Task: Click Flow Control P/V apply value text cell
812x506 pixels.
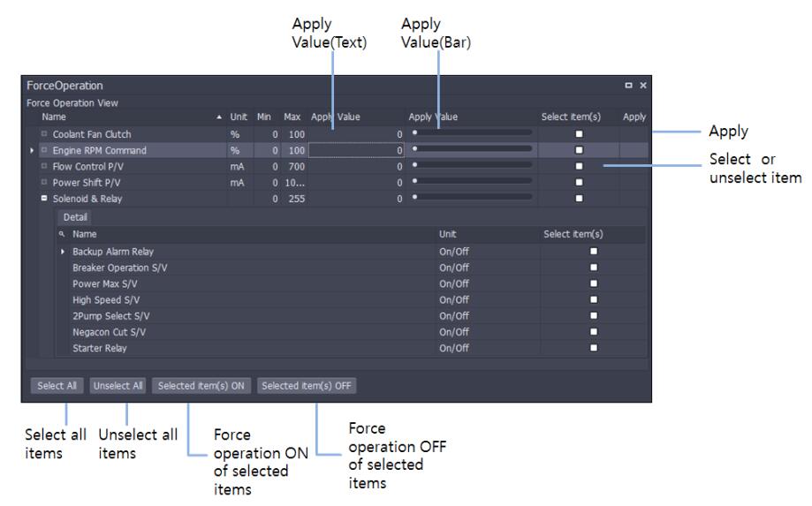Action: pyautogui.click(x=356, y=166)
